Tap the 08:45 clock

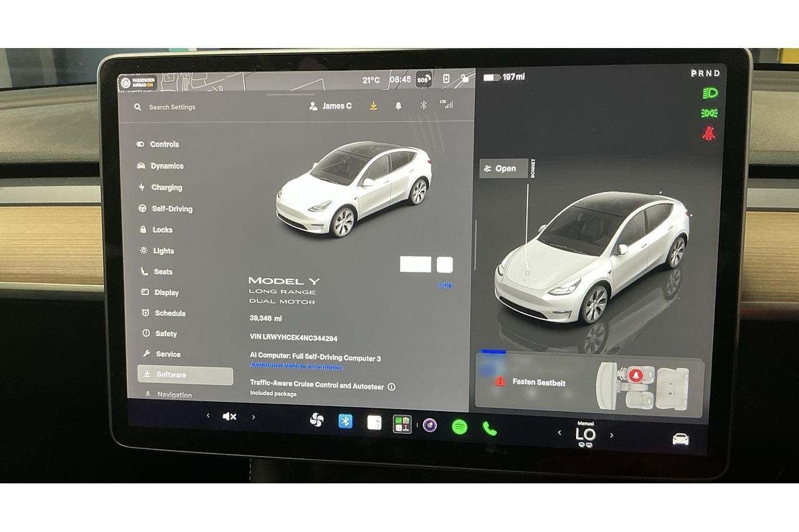tap(400, 80)
